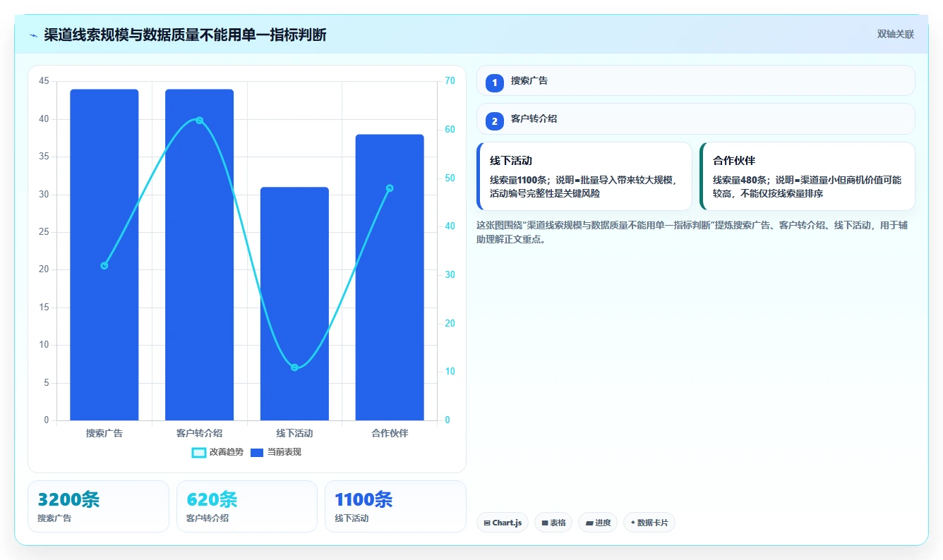Click the icon in the Chart.js tag
943x560 pixels.
pyautogui.click(x=487, y=523)
